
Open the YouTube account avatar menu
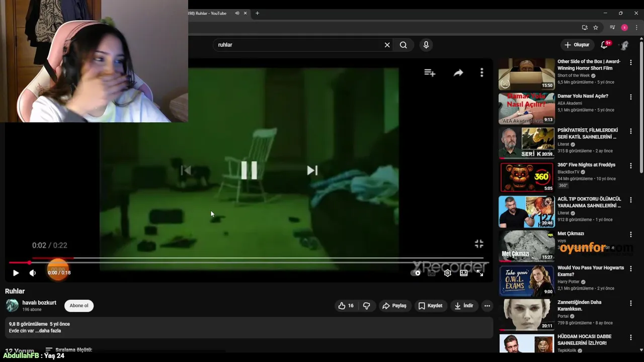click(x=624, y=45)
